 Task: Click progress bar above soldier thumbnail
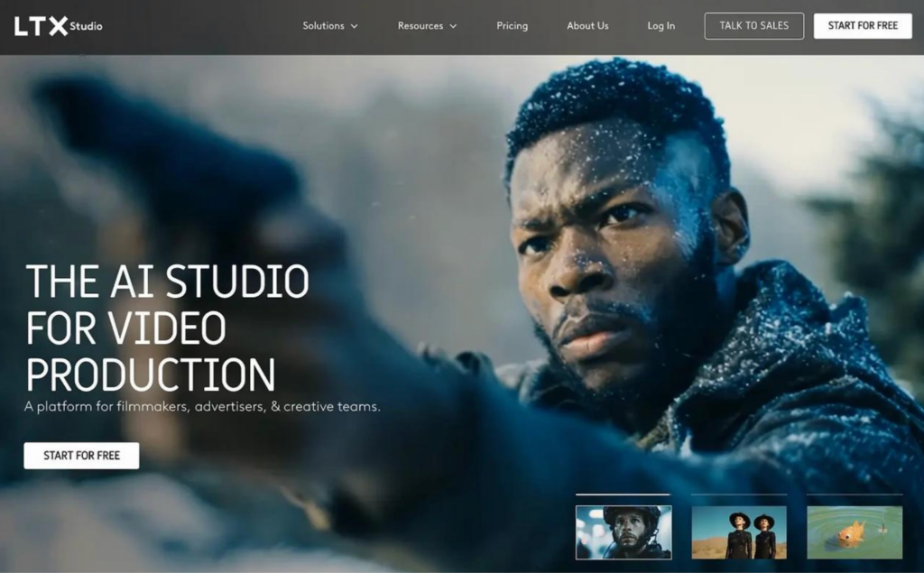(x=623, y=494)
